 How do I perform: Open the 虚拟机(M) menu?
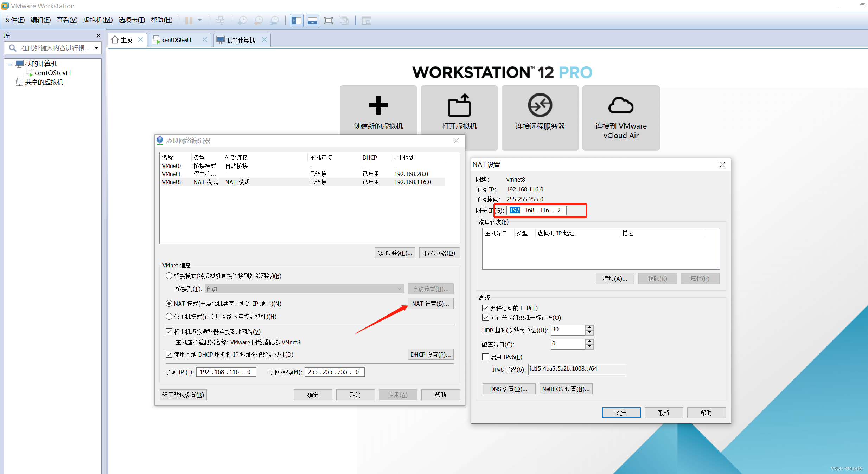pyautogui.click(x=97, y=20)
